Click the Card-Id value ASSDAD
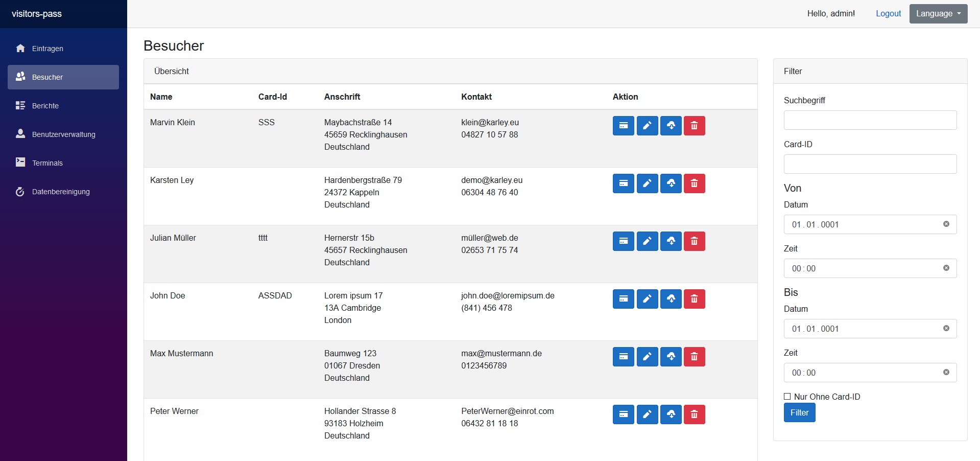 pyautogui.click(x=275, y=296)
